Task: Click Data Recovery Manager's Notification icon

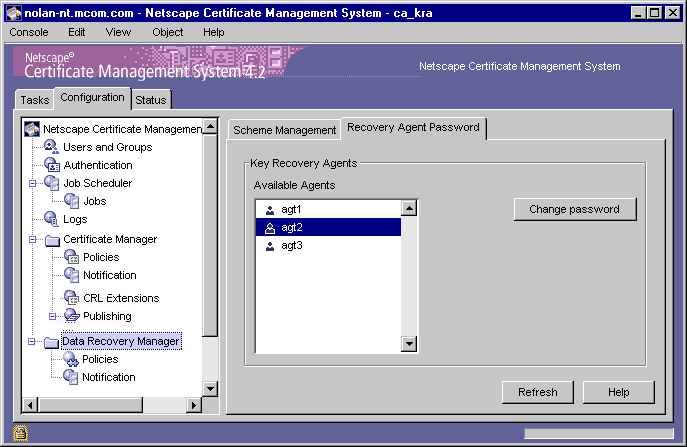Action: tap(71, 377)
